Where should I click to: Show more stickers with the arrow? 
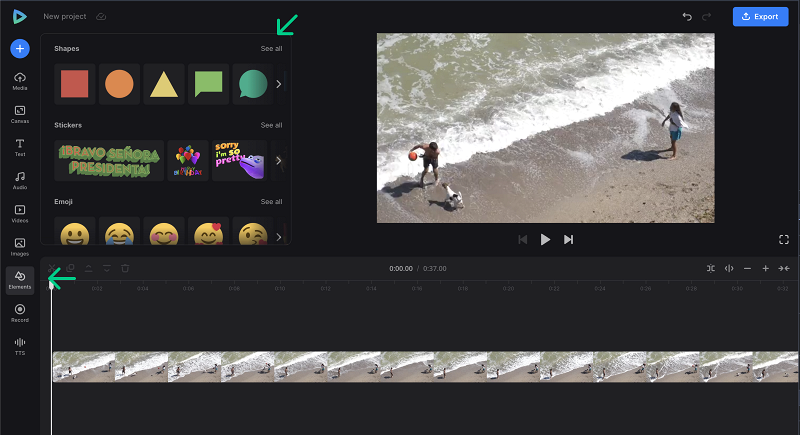click(x=279, y=161)
